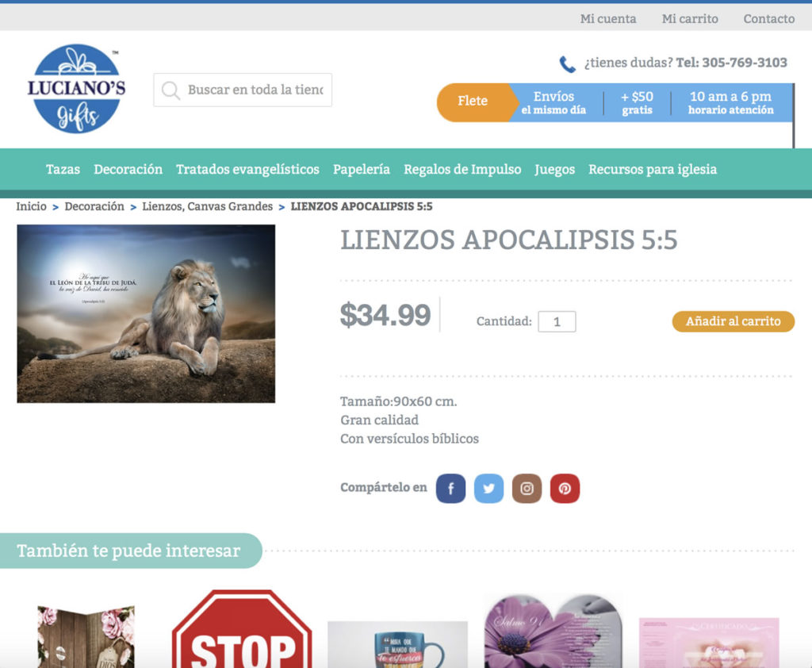This screenshot has width=812, height=668.
Task: Select Tratados evangelísticos category
Action: (247, 170)
